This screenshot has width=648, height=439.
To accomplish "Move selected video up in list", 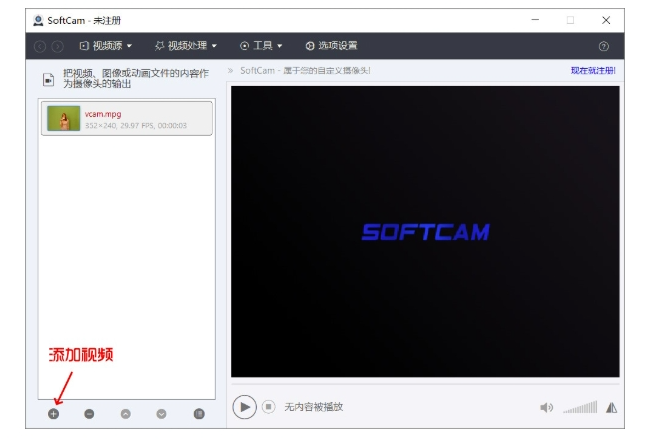I will [x=126, y=413].
